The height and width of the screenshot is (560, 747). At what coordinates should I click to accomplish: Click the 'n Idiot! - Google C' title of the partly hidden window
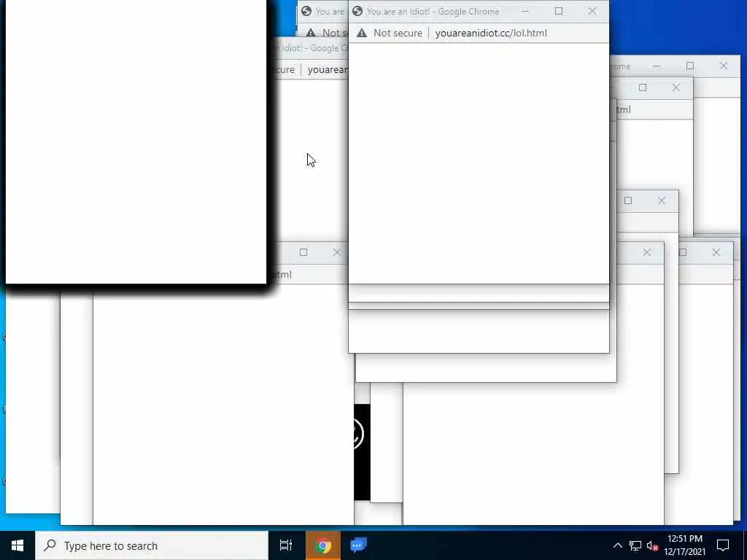(311, 48)
